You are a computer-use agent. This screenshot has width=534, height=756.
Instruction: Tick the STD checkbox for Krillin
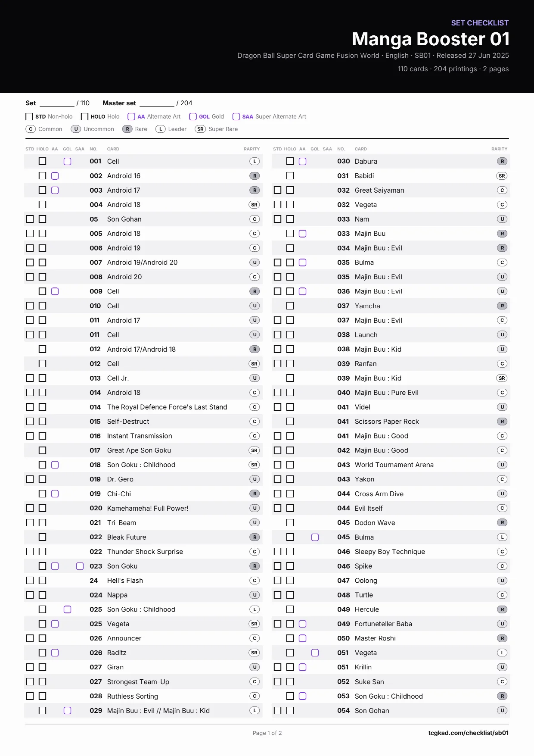[278, 667]
